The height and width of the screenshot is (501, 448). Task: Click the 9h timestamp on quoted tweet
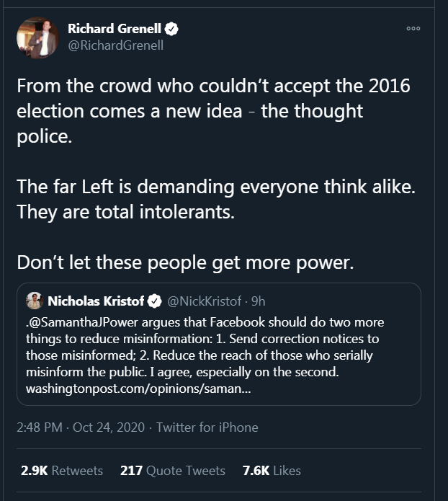tap(258, 301)
